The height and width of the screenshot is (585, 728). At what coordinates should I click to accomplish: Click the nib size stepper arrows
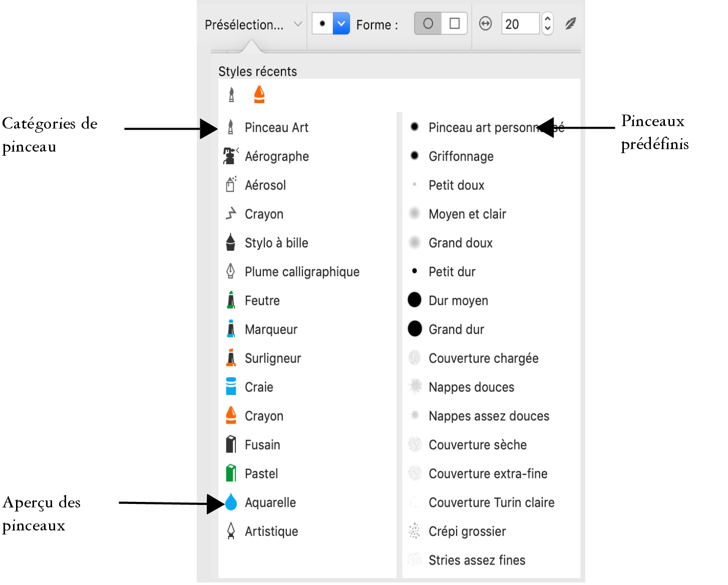click(x=547, y=24)
